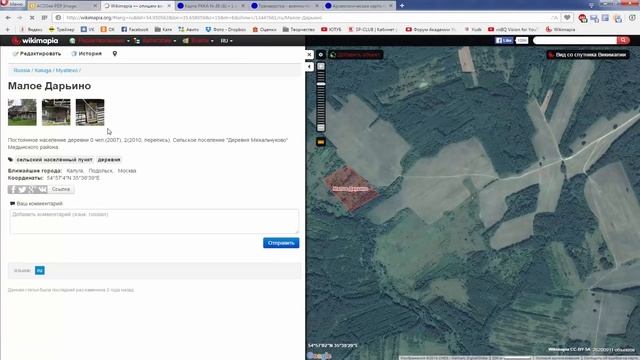The height and width of the screenshot is (360, 640).
Task: Open the OK bookmark
Action: click(x=108, y=29)
